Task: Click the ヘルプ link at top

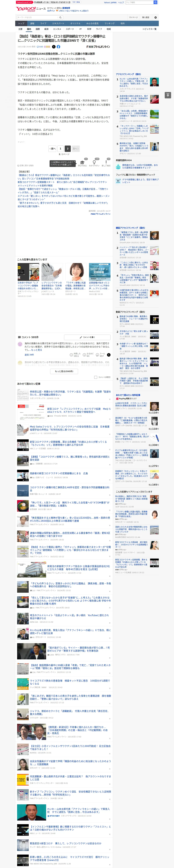Action: pyautogui.click(x=121, y=2)
